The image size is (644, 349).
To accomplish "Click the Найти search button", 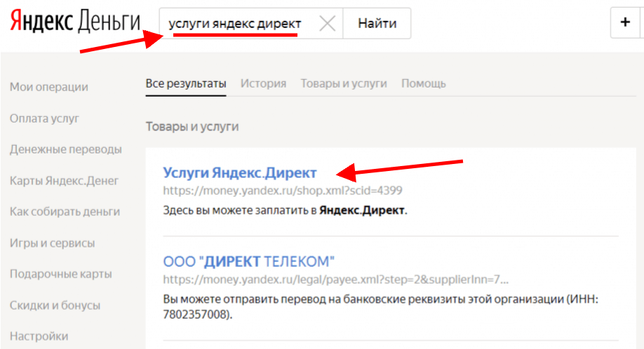I will [377, 23].
